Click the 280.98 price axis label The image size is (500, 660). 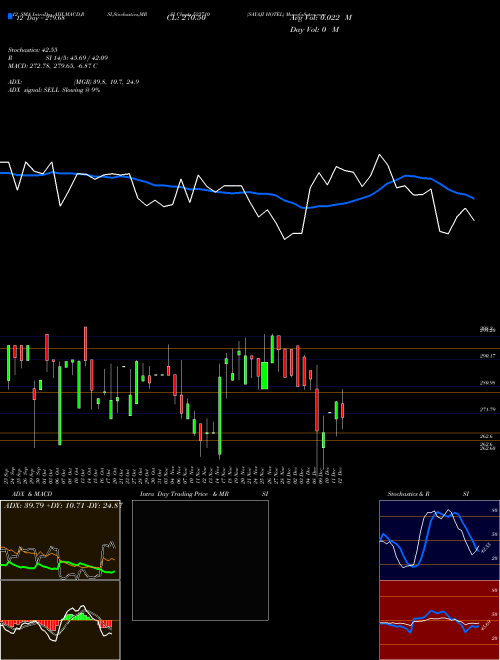click(x=487, y=383)
